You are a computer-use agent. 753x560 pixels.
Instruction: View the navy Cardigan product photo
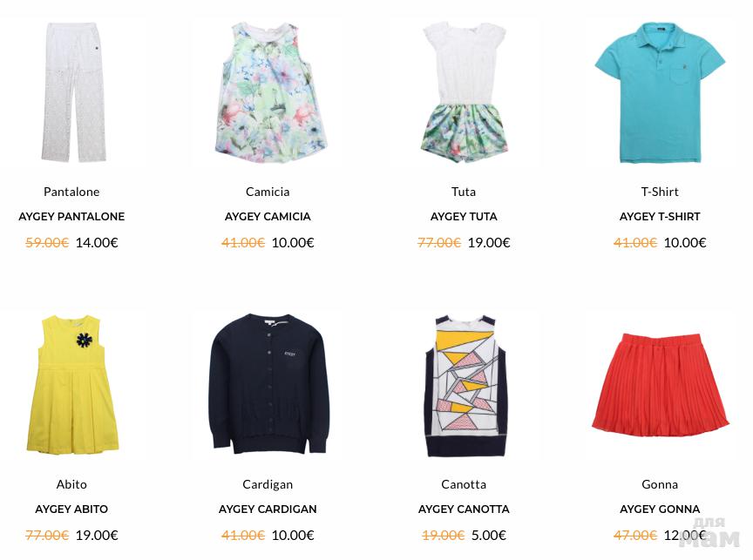[268, 384]
